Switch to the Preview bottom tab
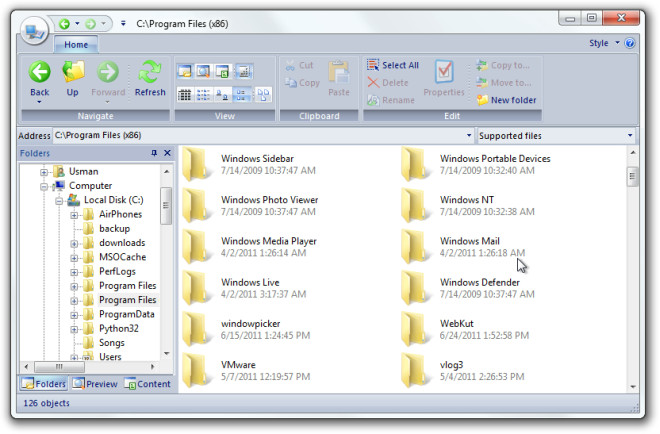This screenshot has height=434, width=660. 95,383
